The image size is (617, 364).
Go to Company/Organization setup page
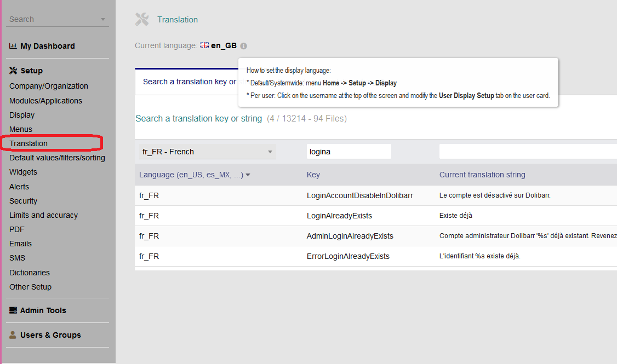pos(48,86)
